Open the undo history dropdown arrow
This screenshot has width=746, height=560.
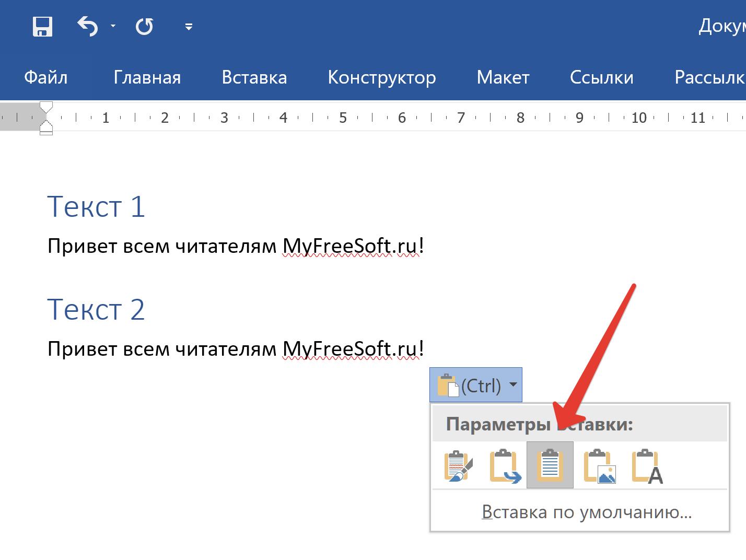coord(113,26)
